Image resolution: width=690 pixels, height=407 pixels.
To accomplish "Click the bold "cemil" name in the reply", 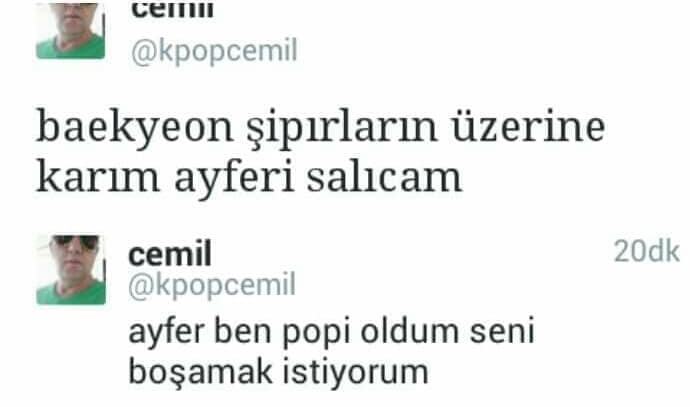I will click(x=170, y=253).
